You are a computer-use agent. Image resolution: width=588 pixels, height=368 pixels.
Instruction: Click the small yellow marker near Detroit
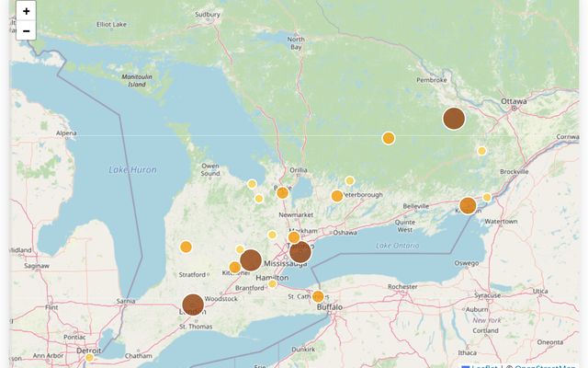click(x=90, y=358)
